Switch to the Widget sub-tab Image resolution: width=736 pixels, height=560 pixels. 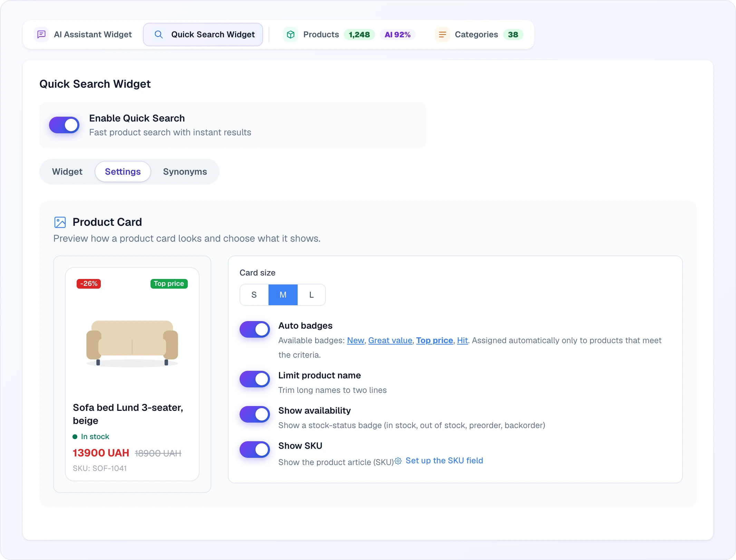coord(67,172)
